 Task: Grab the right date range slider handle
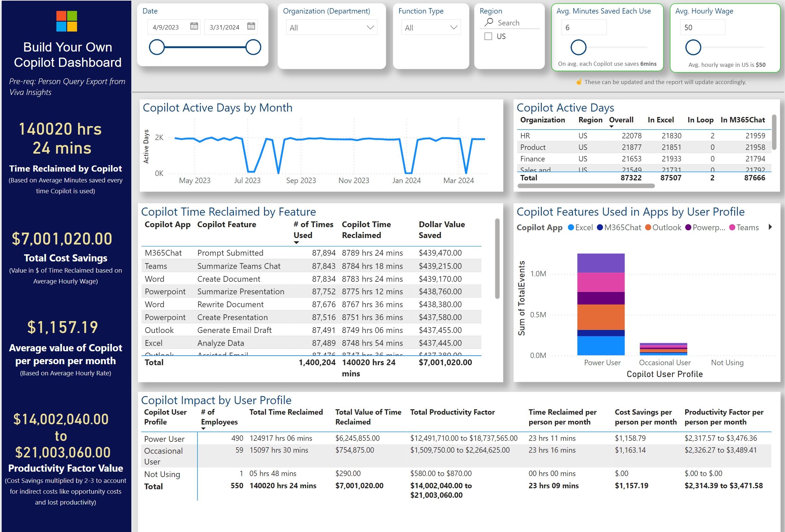(253, 47)
